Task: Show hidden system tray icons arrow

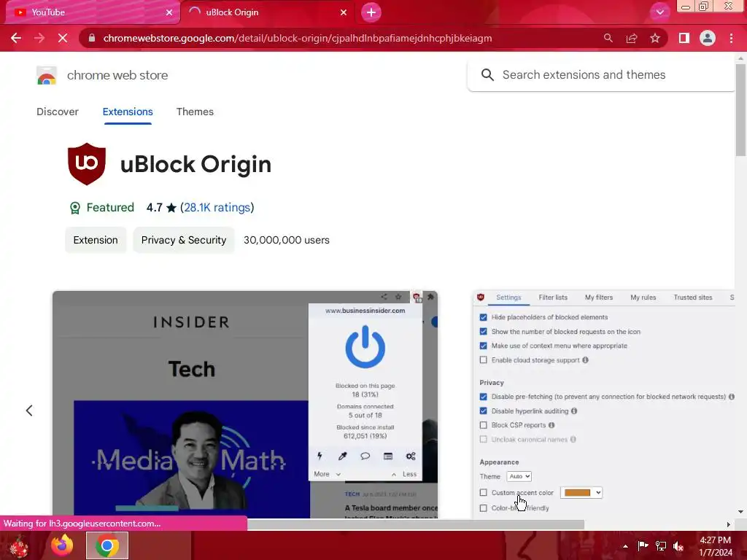Action: pos(625,546)
